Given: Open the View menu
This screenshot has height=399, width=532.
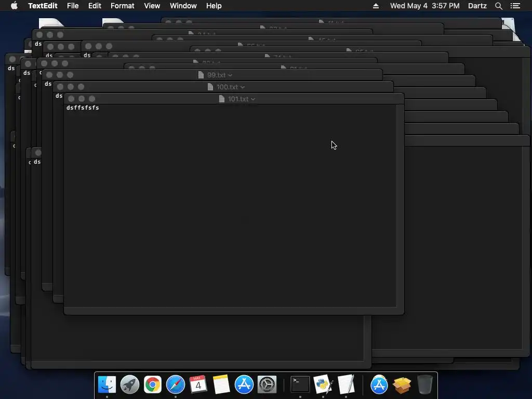Looking at the screenshot, I should click(152, 6).
